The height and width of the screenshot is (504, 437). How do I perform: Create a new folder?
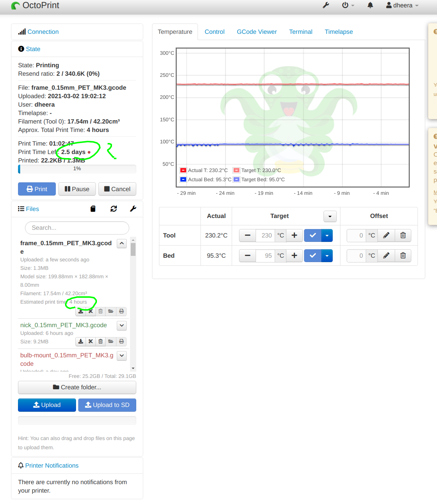tap(77, 387)
